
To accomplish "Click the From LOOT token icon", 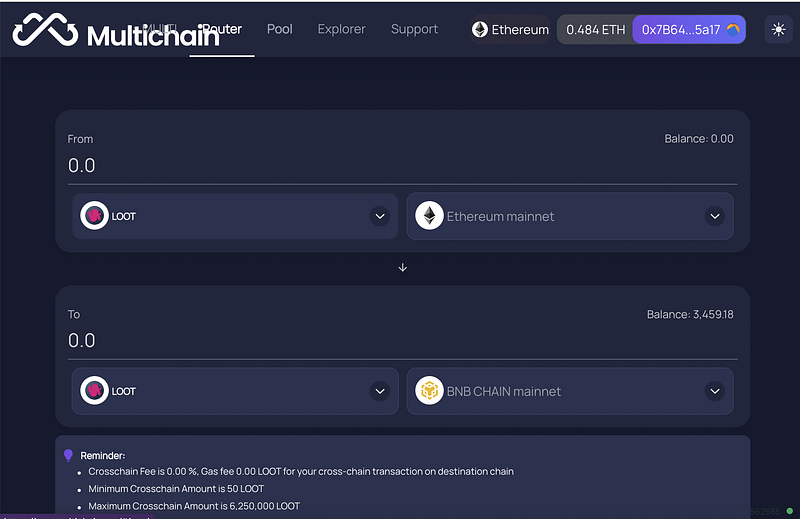I will tap(94, 216).
